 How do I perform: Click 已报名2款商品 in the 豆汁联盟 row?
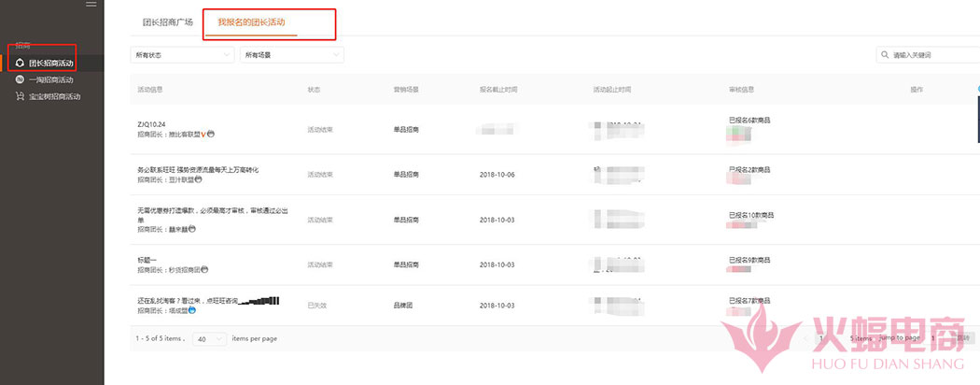tap(749, 170)
